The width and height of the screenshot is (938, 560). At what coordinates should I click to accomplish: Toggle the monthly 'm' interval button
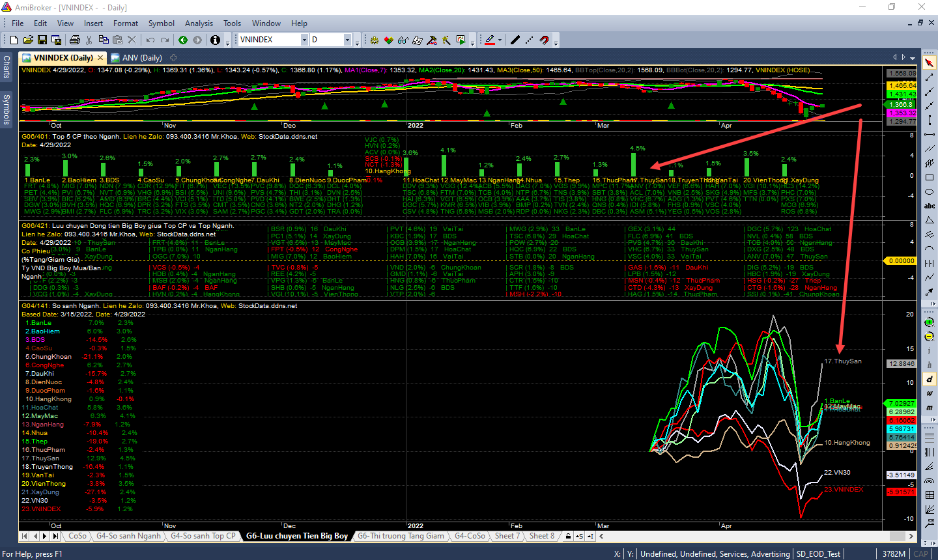pos(930,408)
